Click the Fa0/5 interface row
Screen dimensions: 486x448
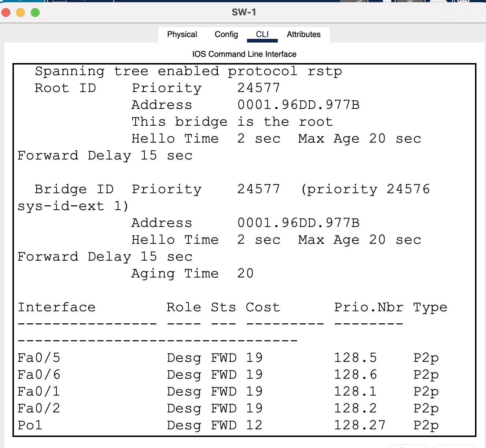228,358
